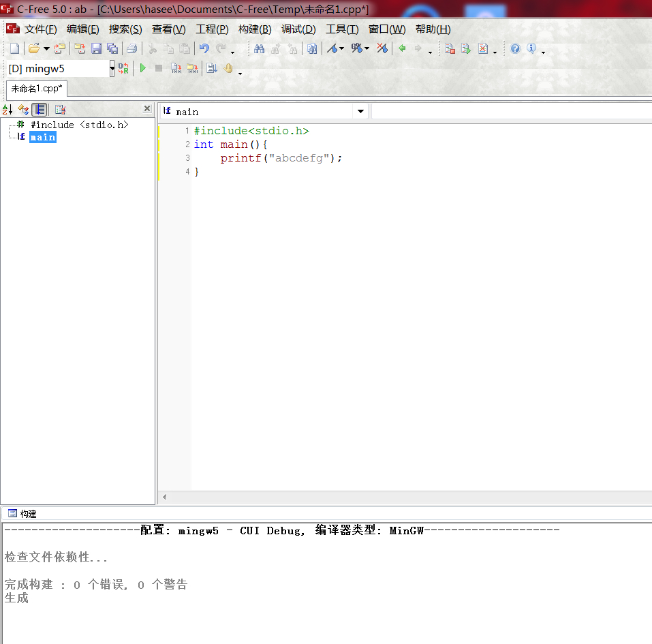
Task: Click the document with green arrow icon
Action: click(466, 48)
